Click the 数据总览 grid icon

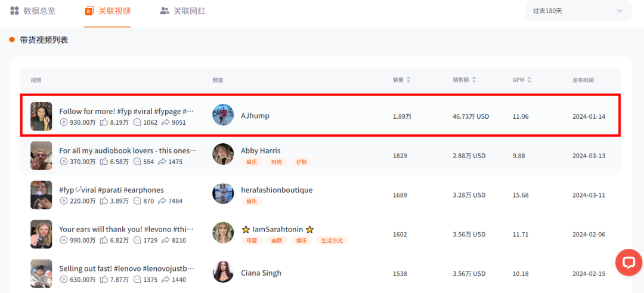(x=14, y=11)
